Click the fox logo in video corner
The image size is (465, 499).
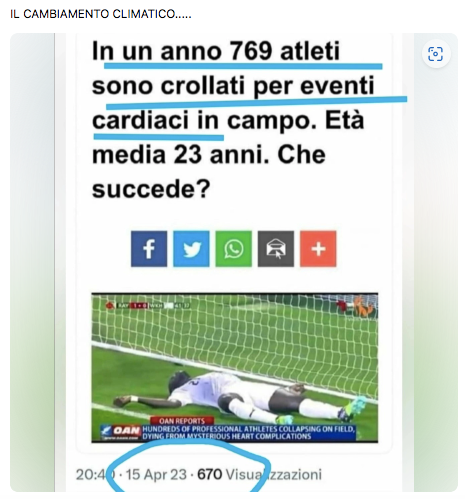click(364, 307)
